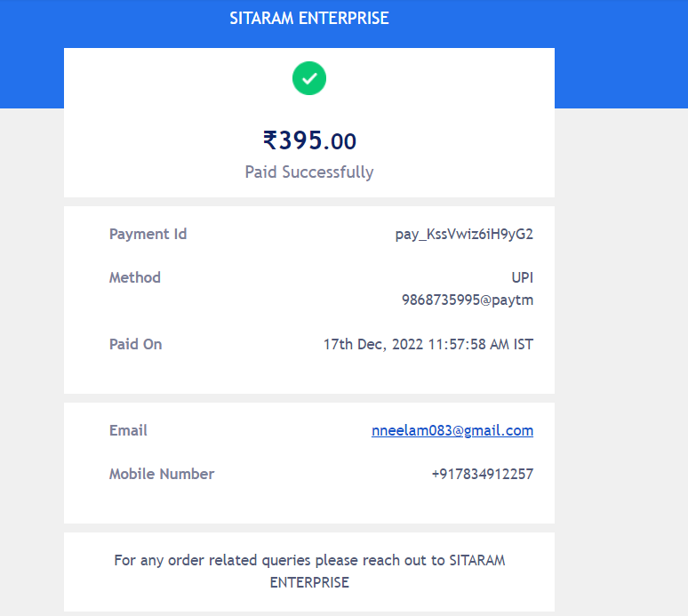Viewport: 688px width, 616px height.
Task: Click the UPI payment method value
Action: pos(523,277)
